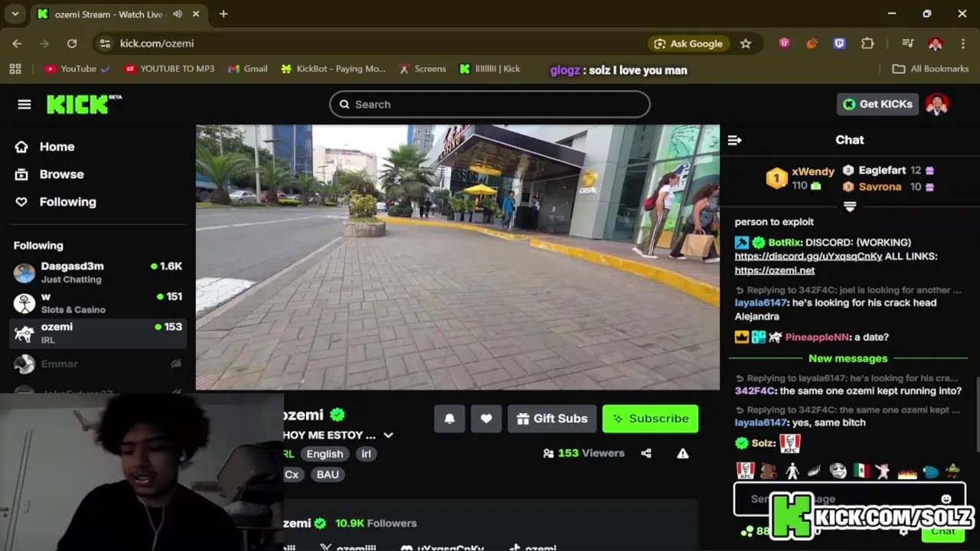Follow ozemi with the heart button
Image resolution: width=980 pixels, height=551 pixels.
(486, 419)
